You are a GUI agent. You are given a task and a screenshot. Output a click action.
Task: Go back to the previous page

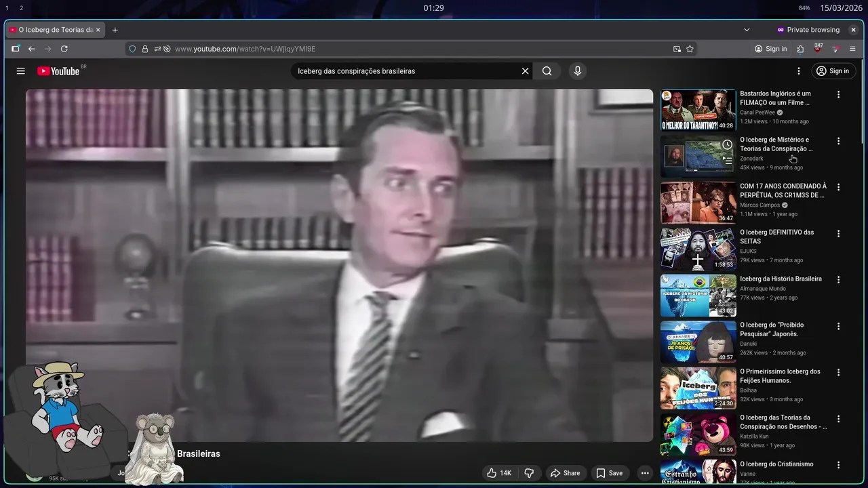pyautogui.click(x=31, y=49)
